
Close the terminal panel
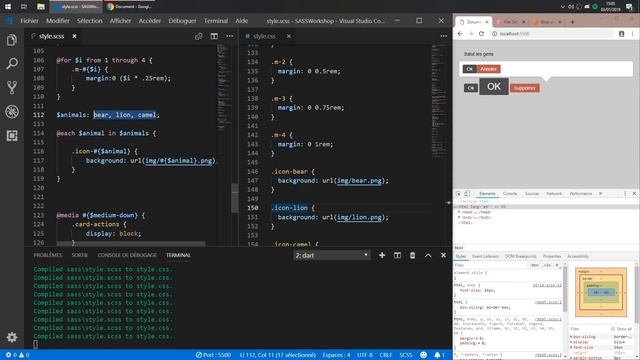443,255
